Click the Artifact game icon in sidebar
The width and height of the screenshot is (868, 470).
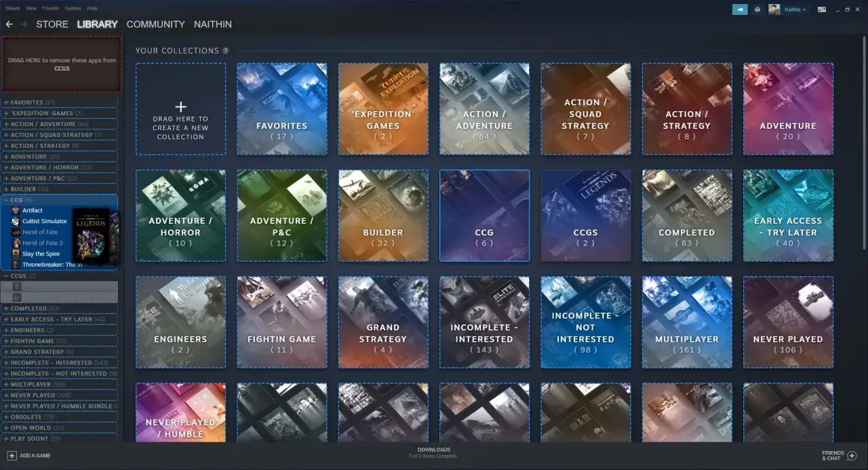(16, 210)
